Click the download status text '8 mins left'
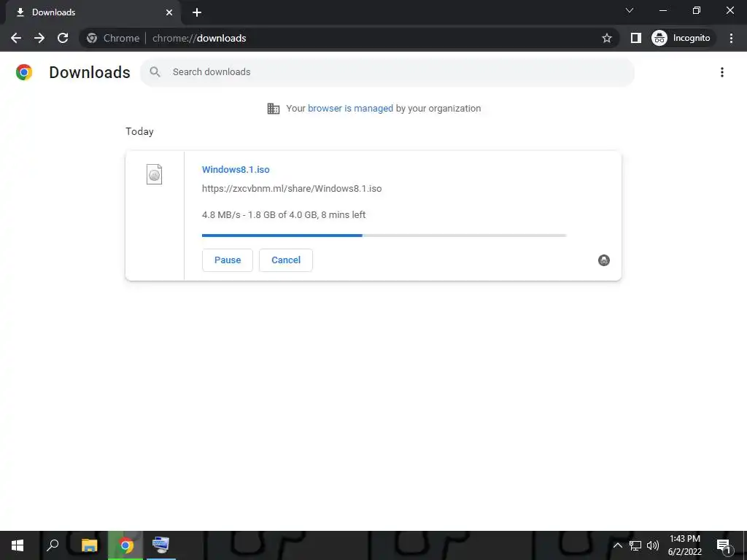 343,215
